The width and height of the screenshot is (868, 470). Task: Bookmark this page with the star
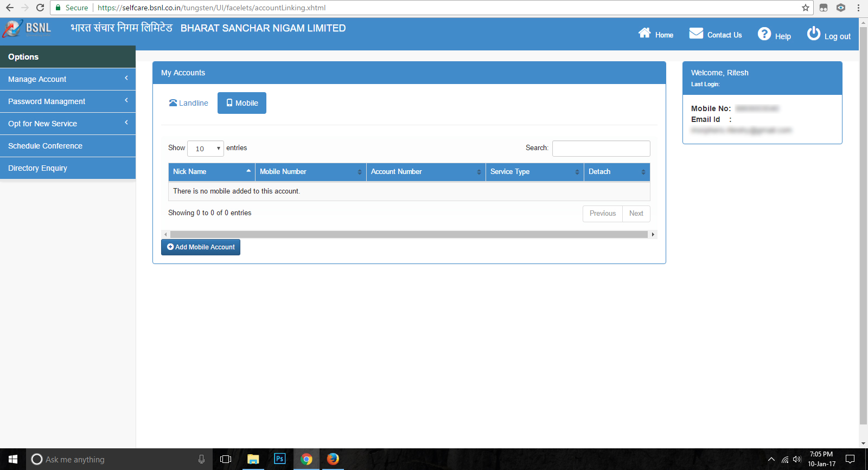point(806,8)
